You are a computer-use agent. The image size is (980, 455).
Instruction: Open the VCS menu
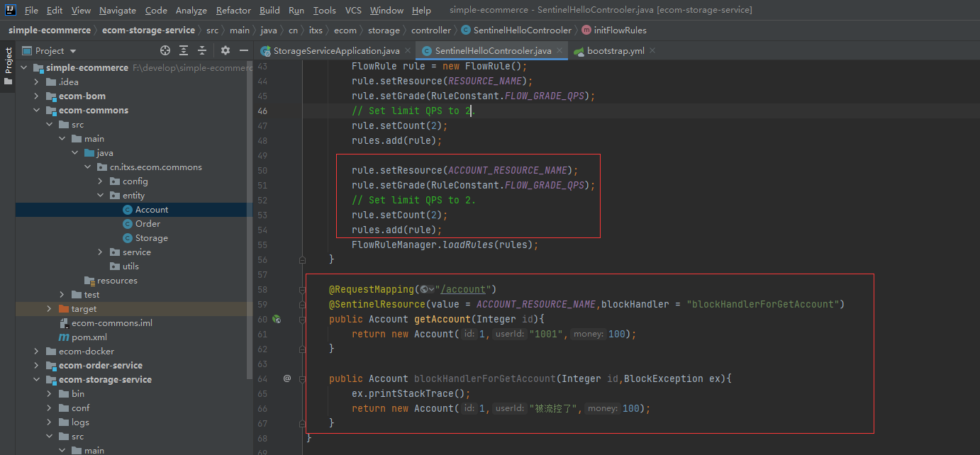pos(353,10)
